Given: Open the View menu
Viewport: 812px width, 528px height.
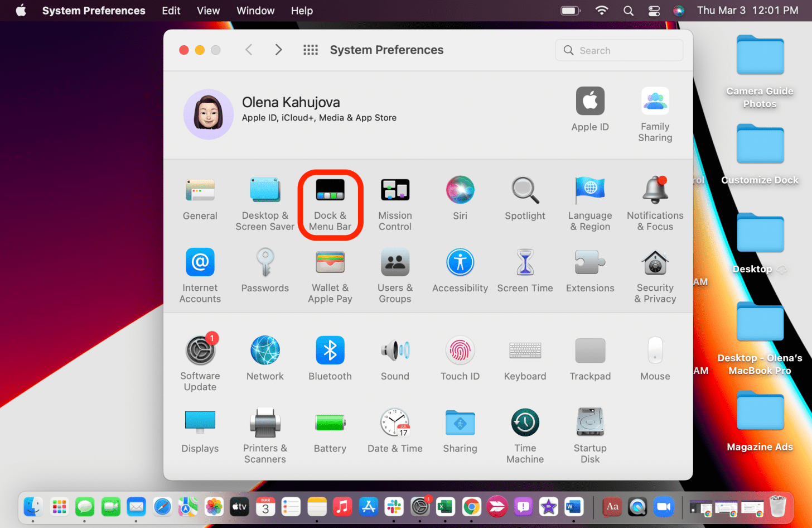Looking at the screenshot, I should pos(208,11).
